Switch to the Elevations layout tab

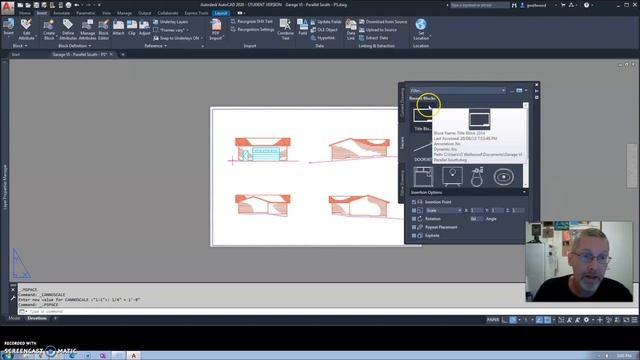(37, 318)
